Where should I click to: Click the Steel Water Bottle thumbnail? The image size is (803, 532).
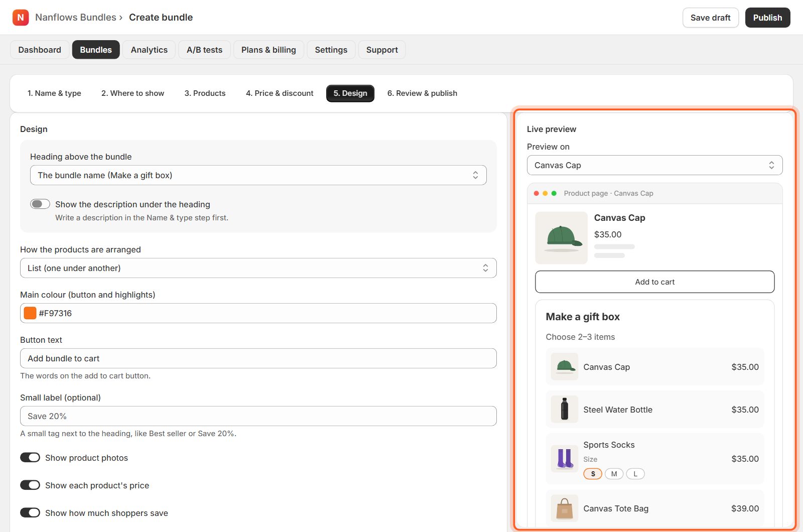coord(565,410)
